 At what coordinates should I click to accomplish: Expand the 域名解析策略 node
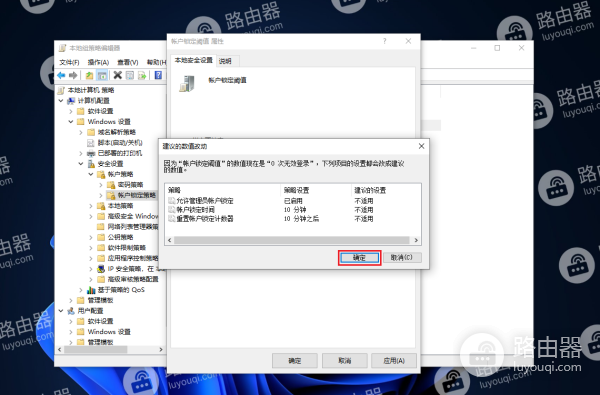click(81, 132)
